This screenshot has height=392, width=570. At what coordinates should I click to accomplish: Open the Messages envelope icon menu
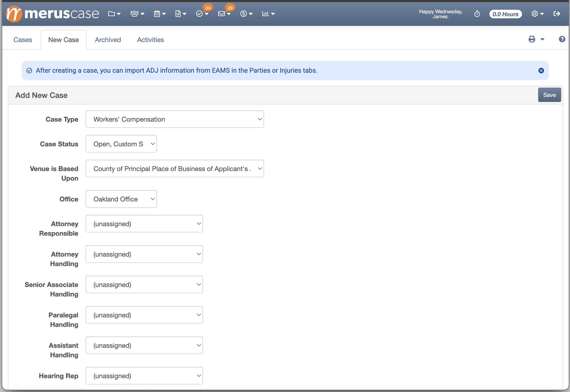(x=224, y=14)
